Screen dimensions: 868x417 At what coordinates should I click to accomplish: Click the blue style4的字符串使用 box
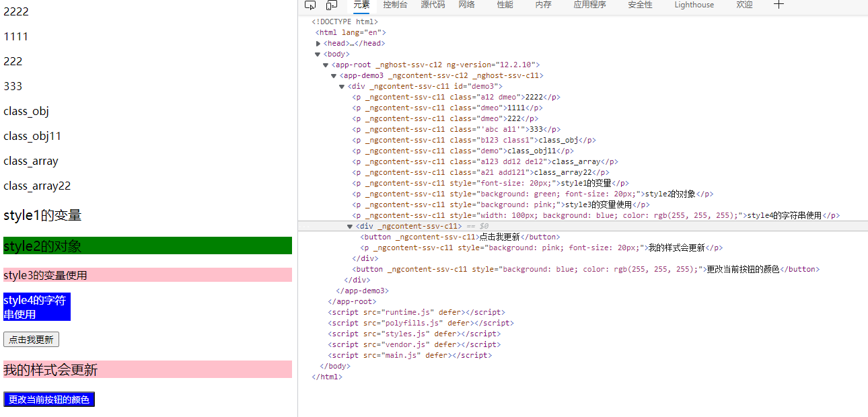click(x=37, y=307)
